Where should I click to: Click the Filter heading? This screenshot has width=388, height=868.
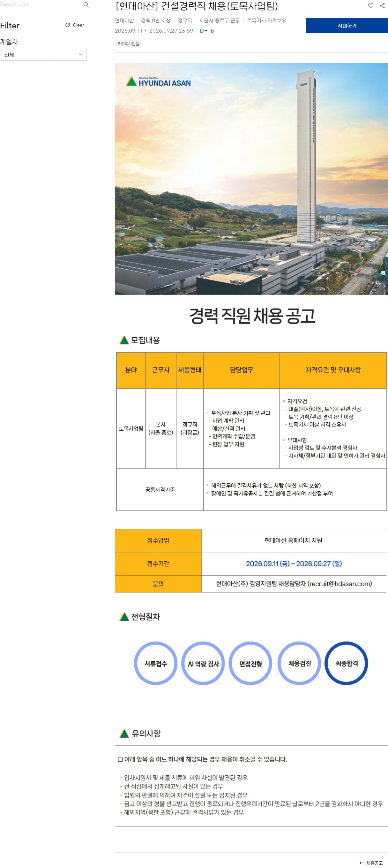pos(10,26)
